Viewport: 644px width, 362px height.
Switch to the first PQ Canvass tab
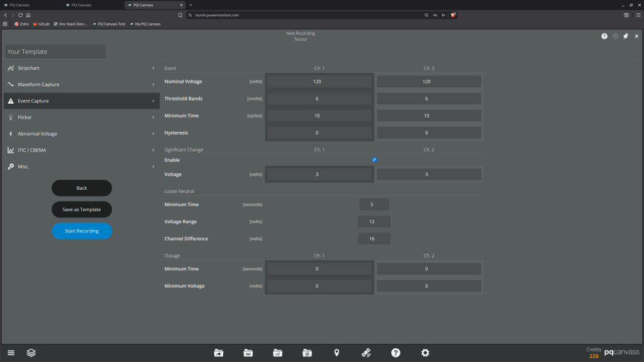pyautogui.click(x=31, y=5)
